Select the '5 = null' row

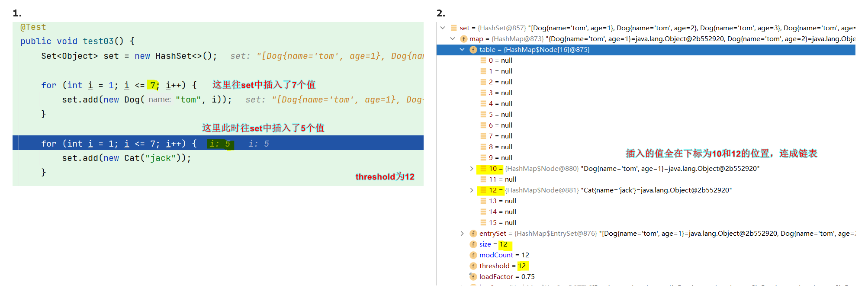501,114
